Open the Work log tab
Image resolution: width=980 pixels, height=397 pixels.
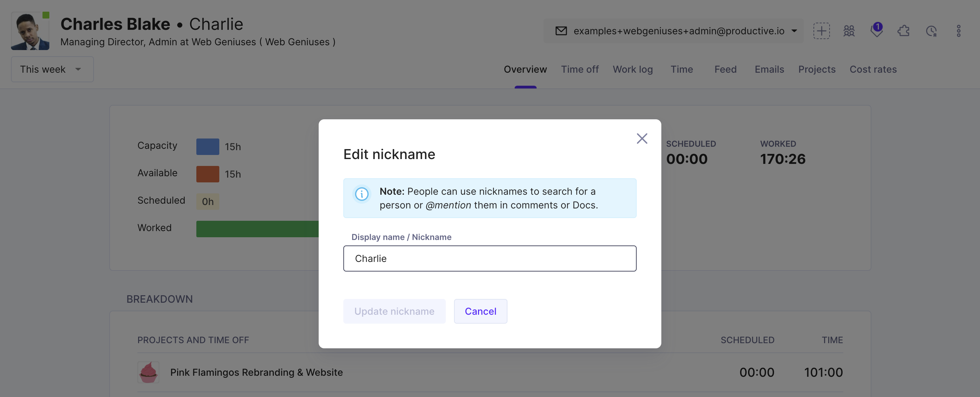coord(633,69)
